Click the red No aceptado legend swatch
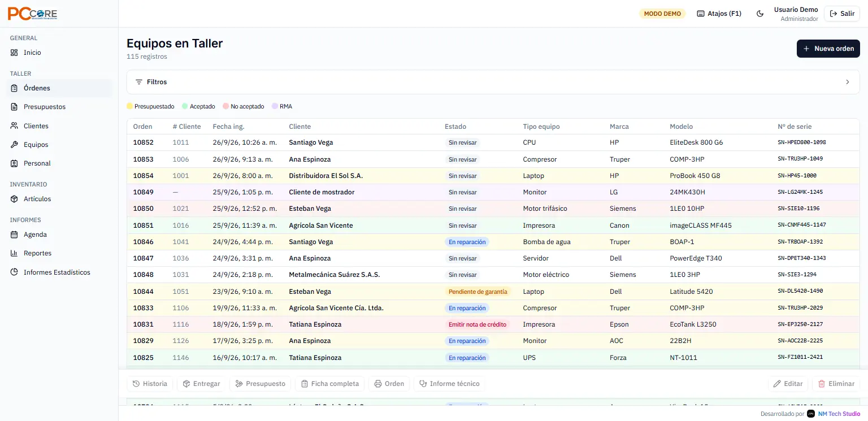This screenshot has height=421, width=868. pyautogui.click(x=226, y=106)
